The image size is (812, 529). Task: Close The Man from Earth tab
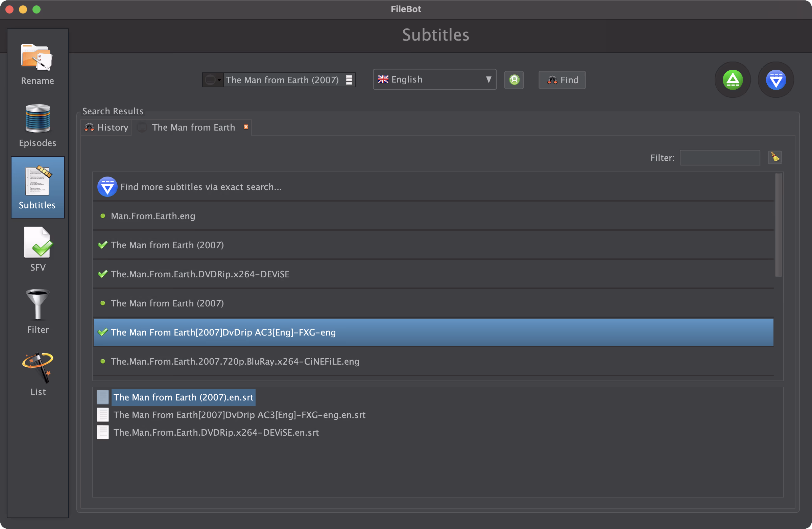(246, 127)
